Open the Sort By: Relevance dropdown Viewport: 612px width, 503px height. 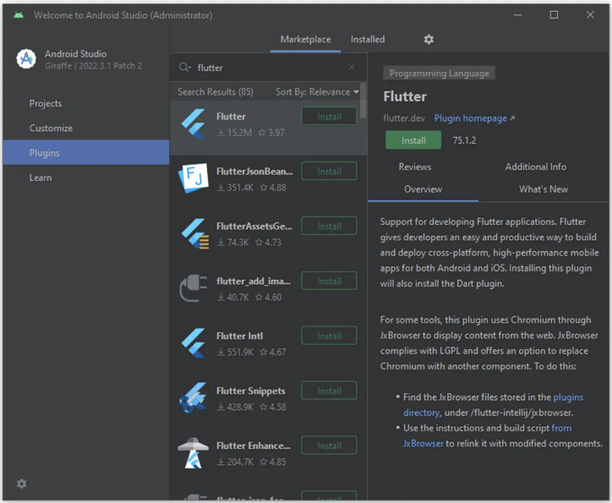tap(317, 92)
